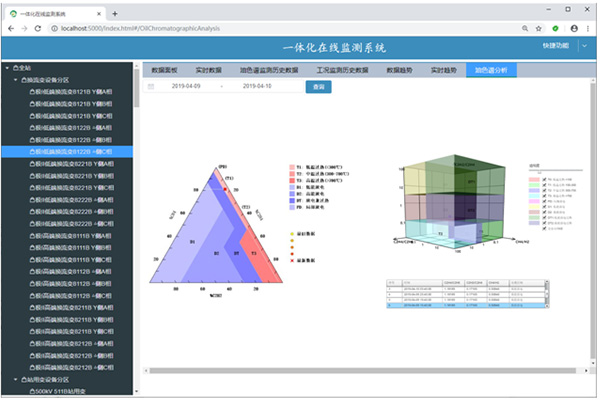Collapse the 全站 root tree node

tap(8, 66)
